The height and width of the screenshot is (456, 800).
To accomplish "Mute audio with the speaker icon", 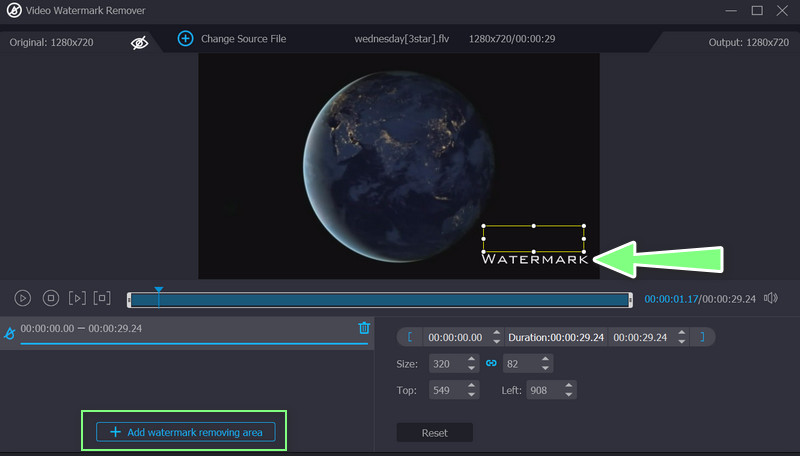I will [x=771, y=298].
